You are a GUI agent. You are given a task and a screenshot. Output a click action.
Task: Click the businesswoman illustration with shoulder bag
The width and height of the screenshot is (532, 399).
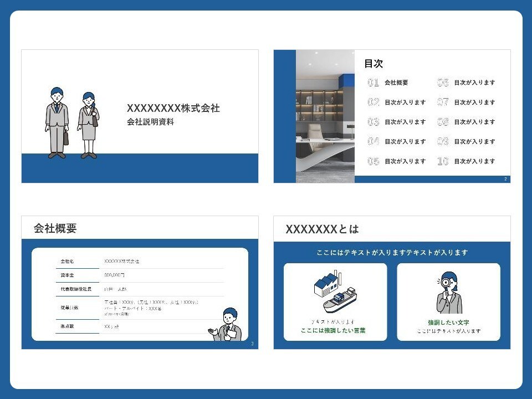[88, 125]
